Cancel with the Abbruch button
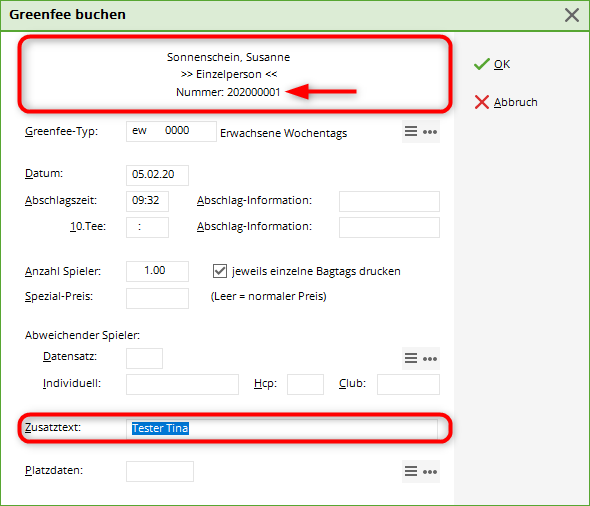This screenshot has height=506, width=590. [506, 102]
